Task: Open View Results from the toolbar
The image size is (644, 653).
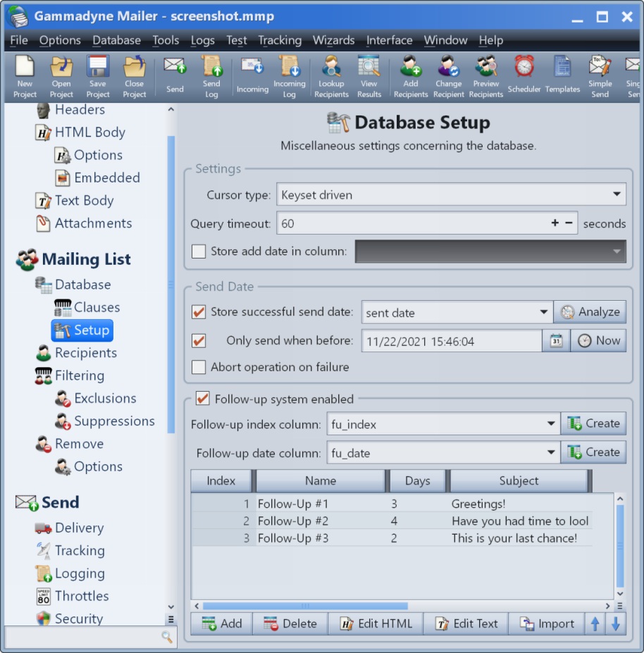Action: 369,77
